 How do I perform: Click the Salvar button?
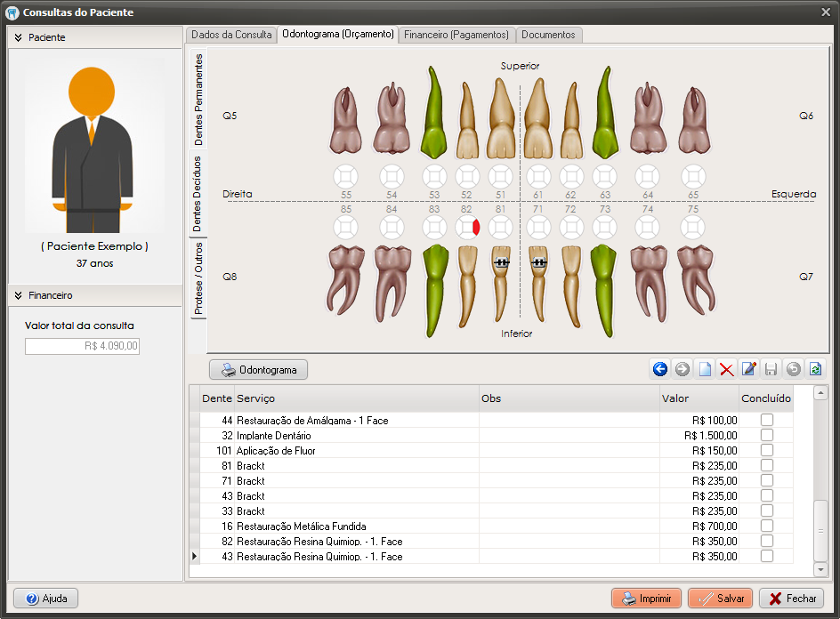[x=720, y=599]
